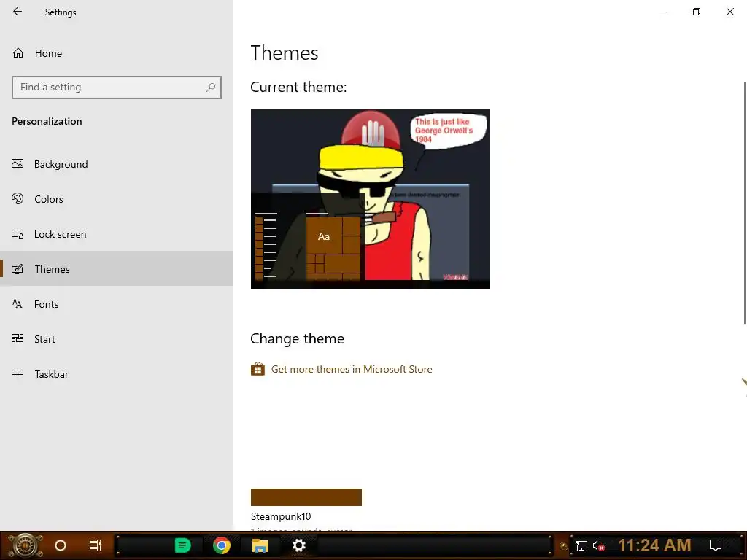Click the Fonts icon in sidebar
The height and width of the screenshot is (560, 747).
pos(18,304)
